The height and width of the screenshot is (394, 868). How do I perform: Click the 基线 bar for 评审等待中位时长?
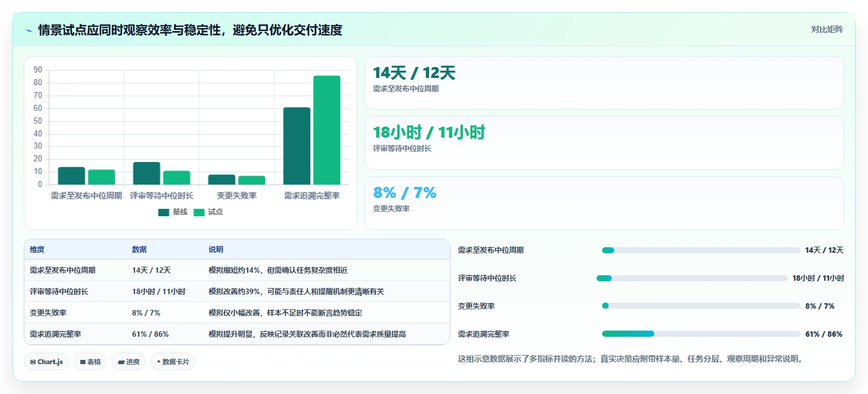point(147,174)
